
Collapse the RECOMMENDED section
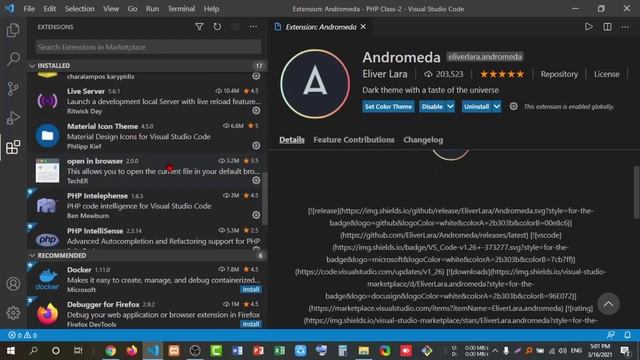147,256
